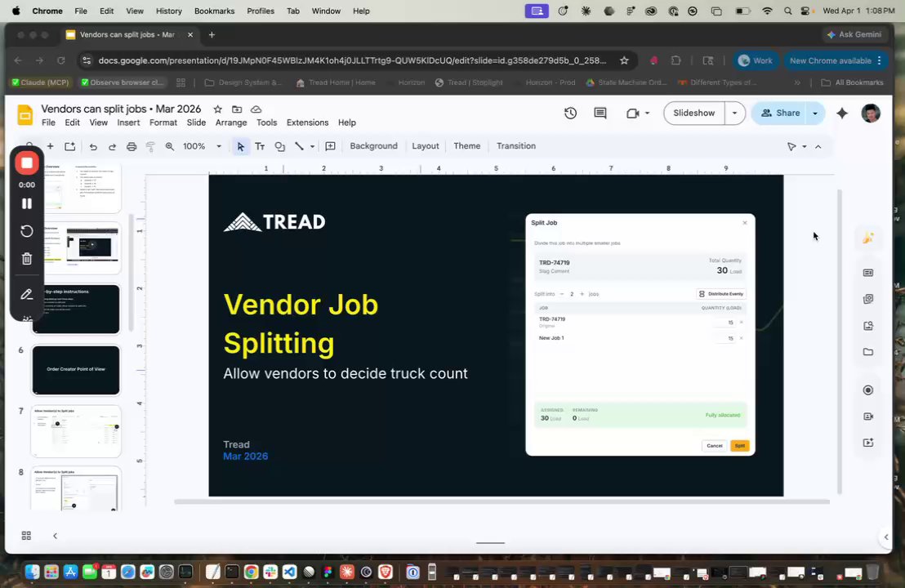Select the Text box tool
The image size is (905, 588).
(260, 146)
